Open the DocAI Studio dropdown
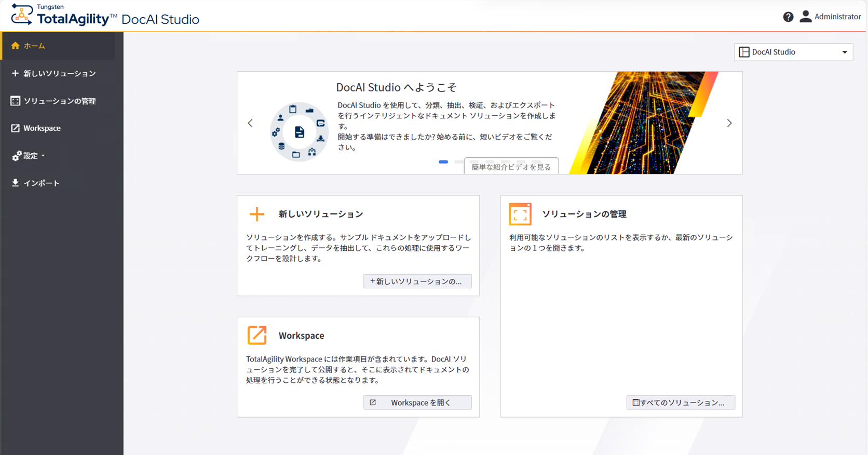The width and height of the screenshot is (868, 455). pos(794,52)
